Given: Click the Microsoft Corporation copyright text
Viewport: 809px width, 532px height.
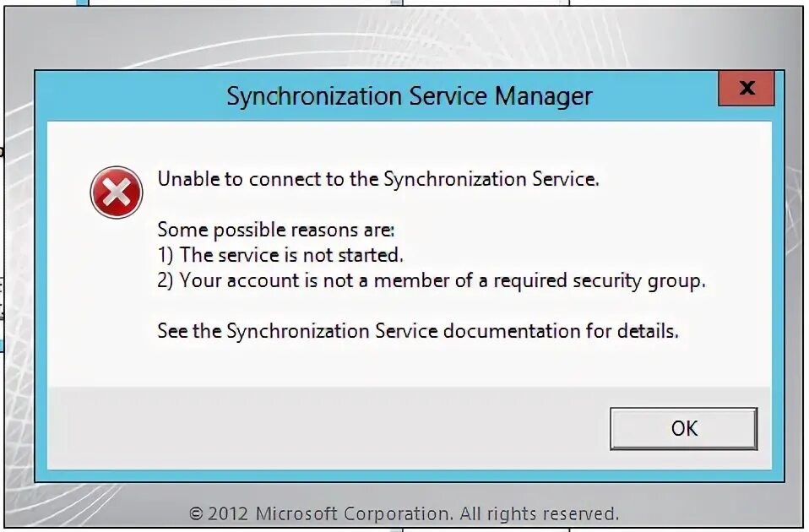Looking at the screenshot, I should point(404,513).
